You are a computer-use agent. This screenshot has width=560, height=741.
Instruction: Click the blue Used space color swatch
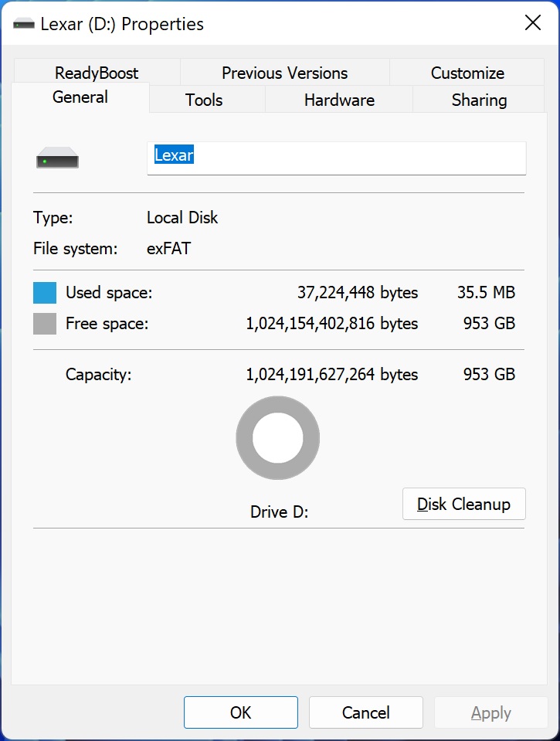pos(45,293)
